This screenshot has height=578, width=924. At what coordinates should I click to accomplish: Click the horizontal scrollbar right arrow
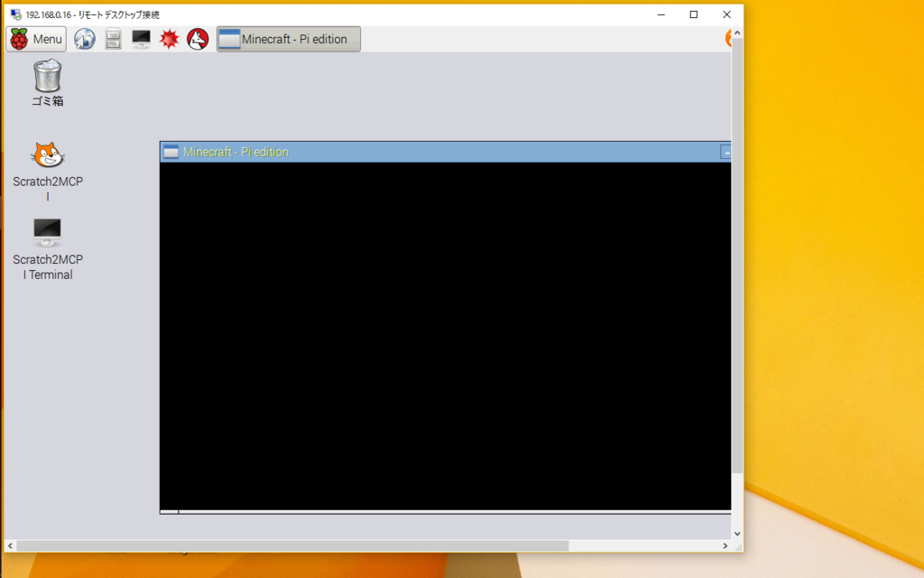click(725, 545)
